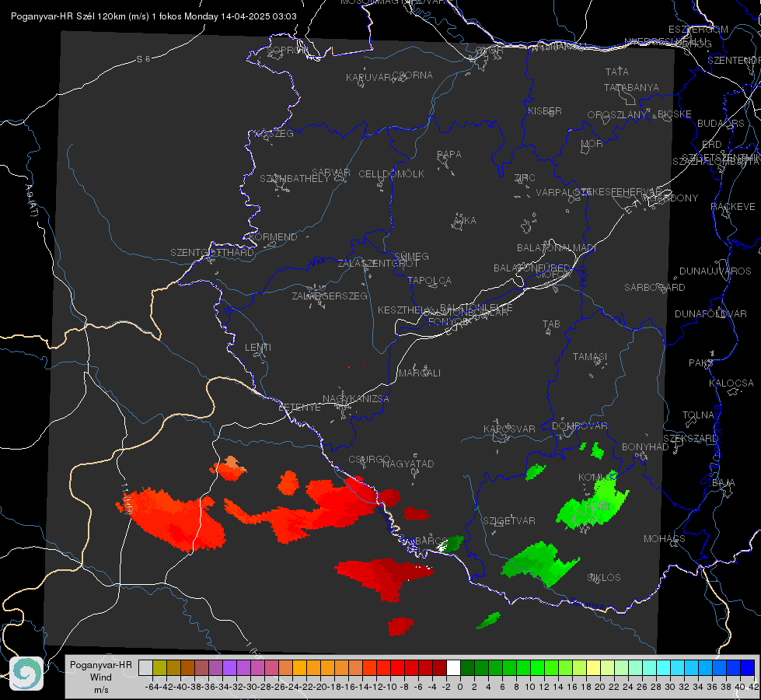The image size is (761, 700).
Task: Click the KÖRMEND town label
Action: click(x=272, y=237)
